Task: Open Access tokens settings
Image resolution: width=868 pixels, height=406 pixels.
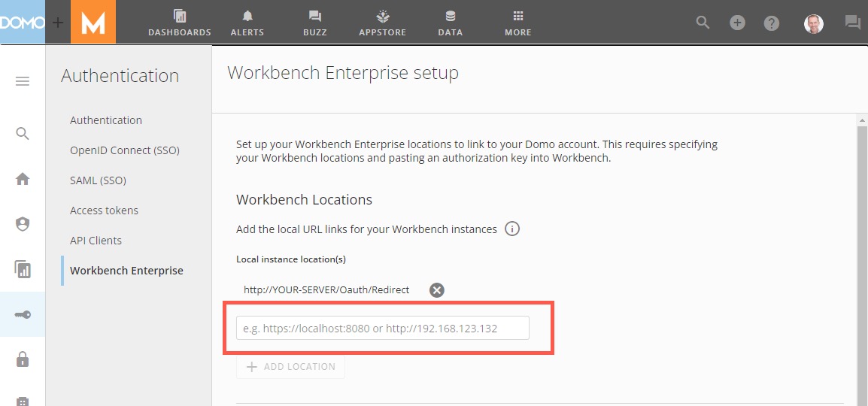Action: [x=104, y=211]
